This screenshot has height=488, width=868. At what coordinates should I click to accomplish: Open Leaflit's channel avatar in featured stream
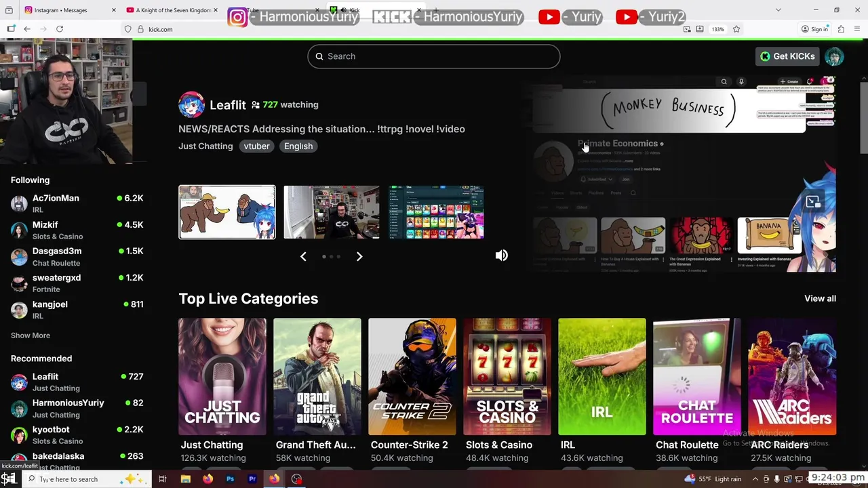191,104
